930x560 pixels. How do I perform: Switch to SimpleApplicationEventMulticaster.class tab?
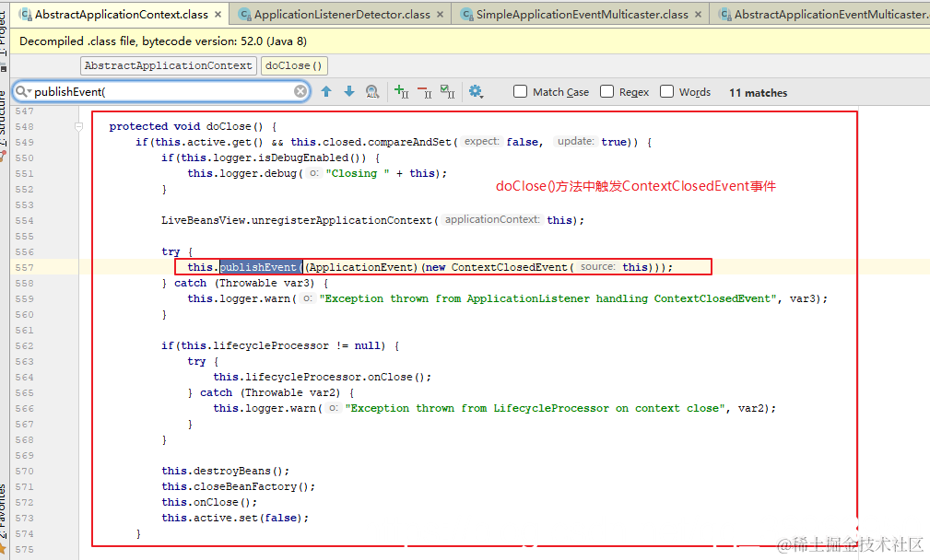point(582,14)
